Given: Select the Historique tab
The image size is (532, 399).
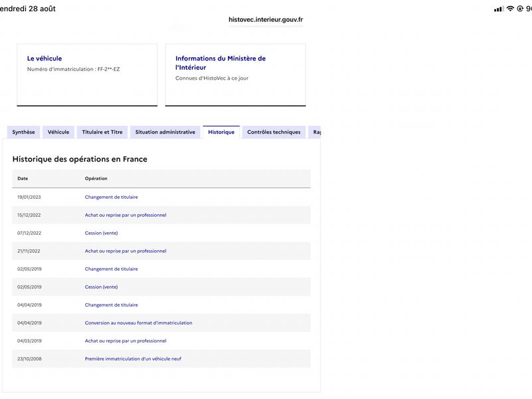Looking at the screenshot, I should click(x=221, y=132).
